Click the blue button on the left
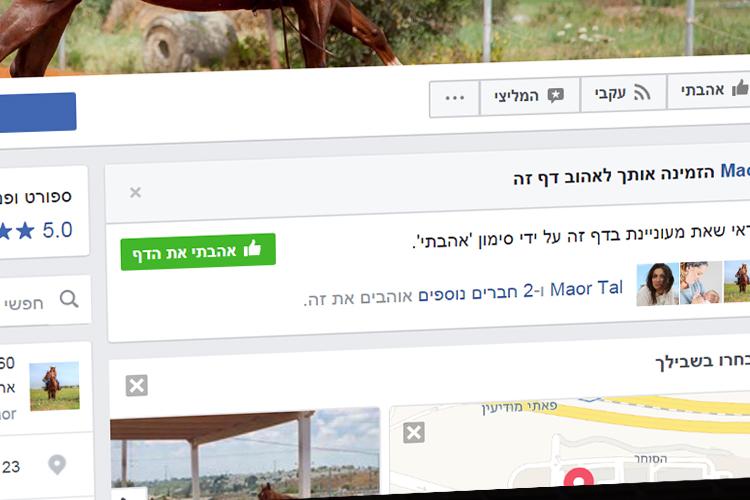The height and width of the screenshot is (500, 750). tap(37, 112)
